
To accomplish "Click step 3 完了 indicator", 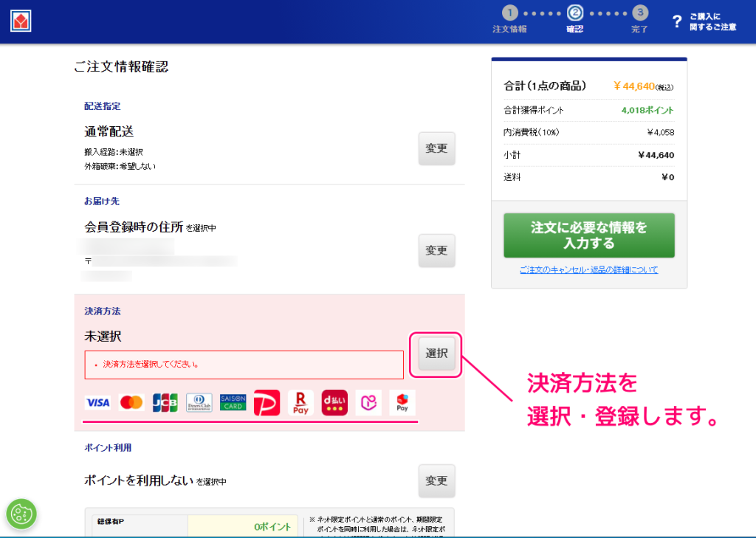I will [x=639, y=13].
